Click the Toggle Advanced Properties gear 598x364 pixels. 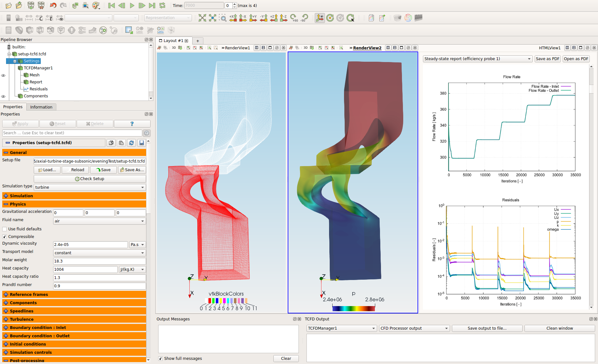tap(147, 133)
